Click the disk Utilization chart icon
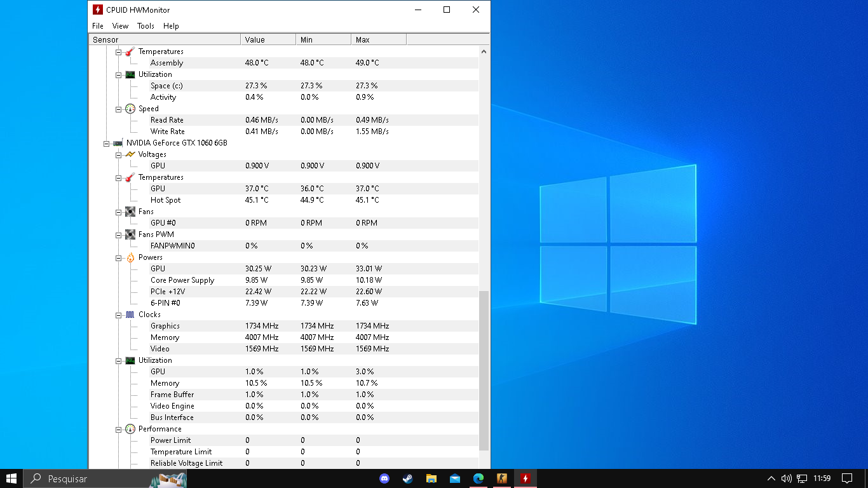Screen dimensions: 868x488 [130, 74]
